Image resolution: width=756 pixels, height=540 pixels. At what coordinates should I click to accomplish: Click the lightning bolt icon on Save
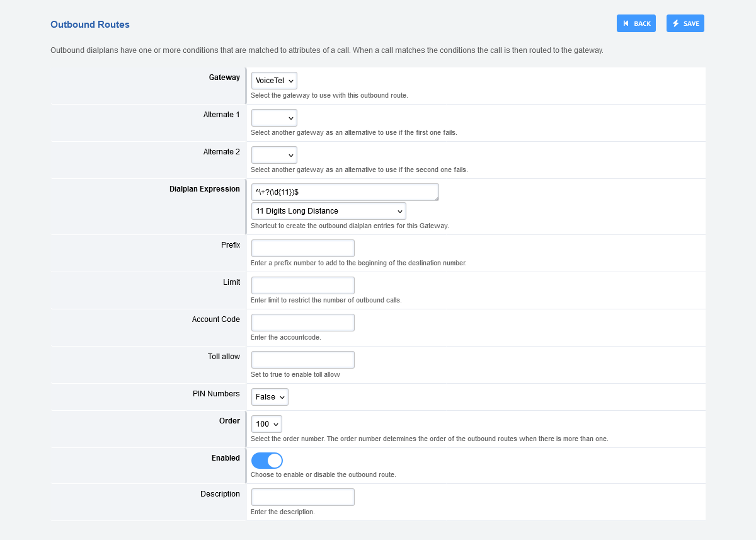point(676,23)
